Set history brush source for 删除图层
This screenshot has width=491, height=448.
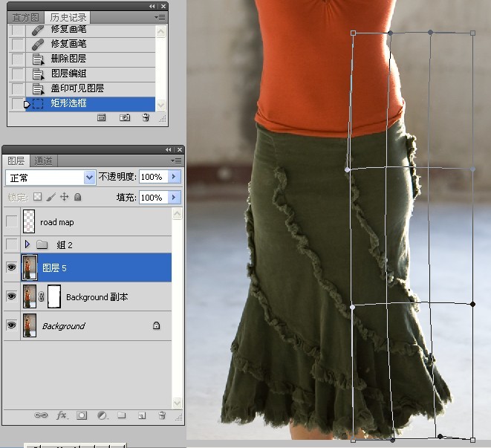coord(17,59)
